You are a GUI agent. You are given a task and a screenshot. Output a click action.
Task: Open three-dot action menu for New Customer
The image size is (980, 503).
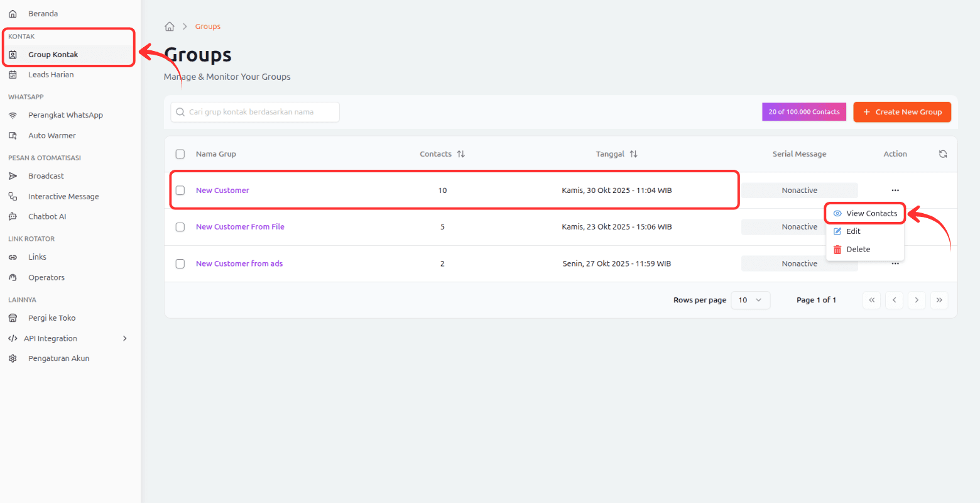[895, 190]
